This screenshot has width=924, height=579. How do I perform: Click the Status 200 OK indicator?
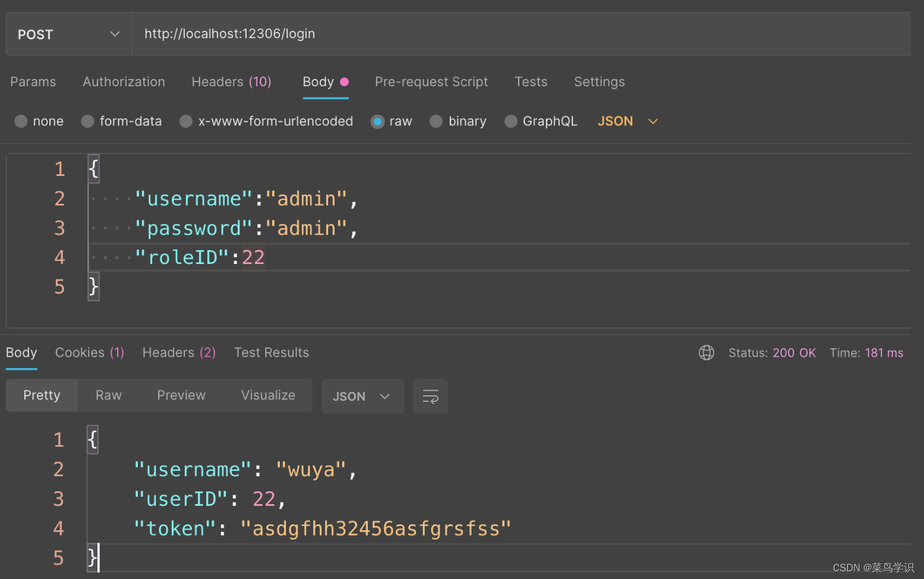[x=772, y=353]
